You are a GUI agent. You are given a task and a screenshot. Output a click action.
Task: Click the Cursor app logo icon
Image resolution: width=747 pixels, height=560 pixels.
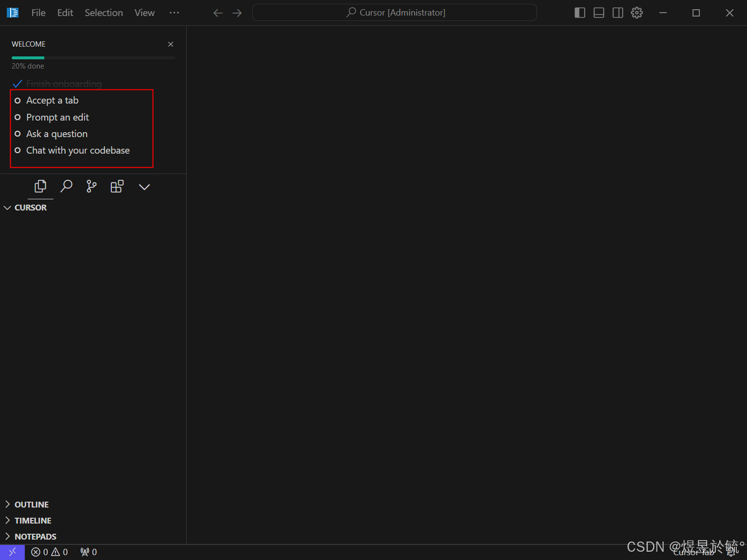tap(13, 13)
